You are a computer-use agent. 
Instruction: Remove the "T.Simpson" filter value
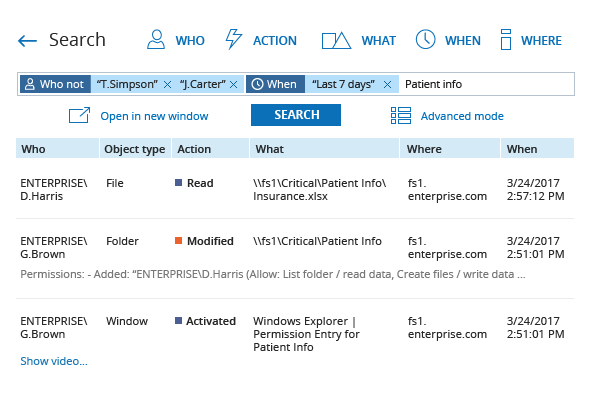click(x=167, y=85)
